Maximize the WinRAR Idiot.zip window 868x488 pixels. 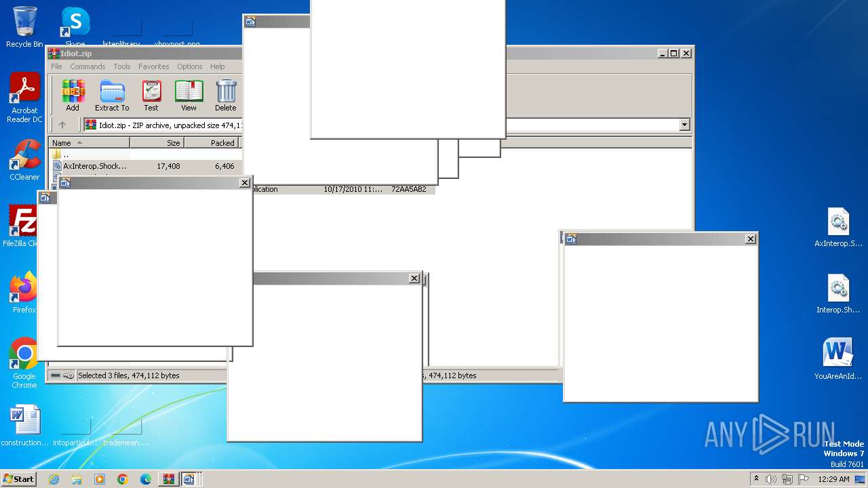click(x=673, y=53)
